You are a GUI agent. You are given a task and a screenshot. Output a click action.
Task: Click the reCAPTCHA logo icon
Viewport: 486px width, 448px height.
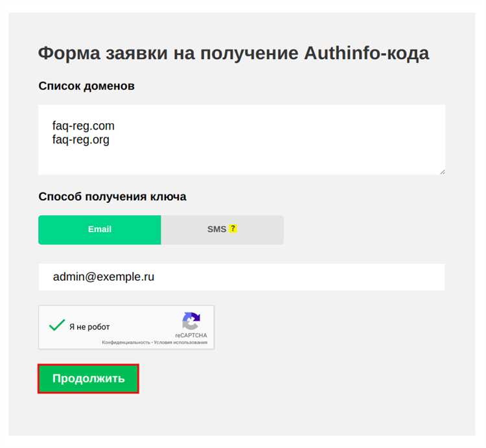click(191, 320)
